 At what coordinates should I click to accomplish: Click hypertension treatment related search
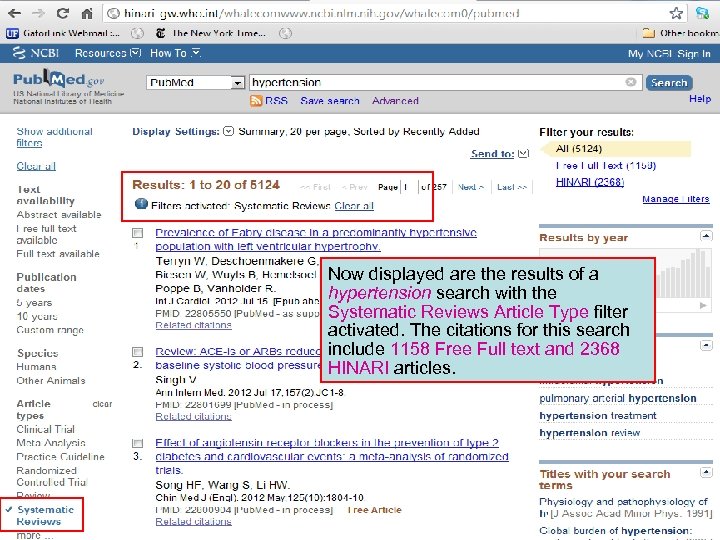click(x=598, y=416)
